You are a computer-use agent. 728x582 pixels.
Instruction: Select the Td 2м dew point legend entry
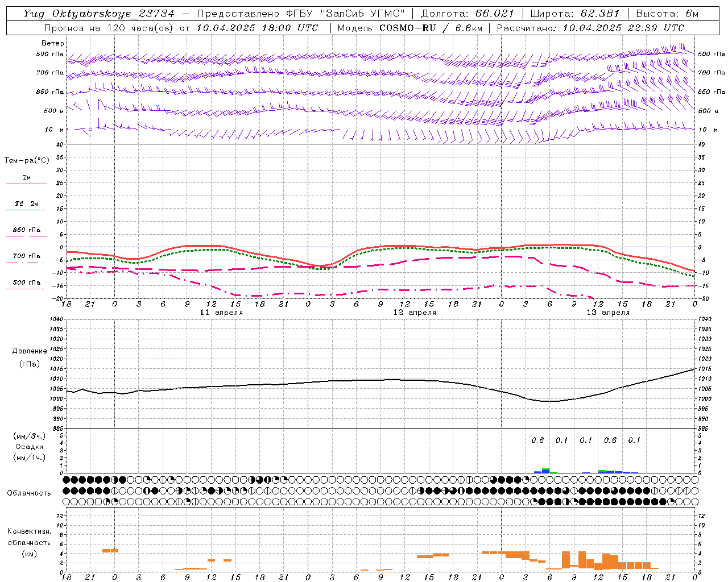(x=27, y=203)
